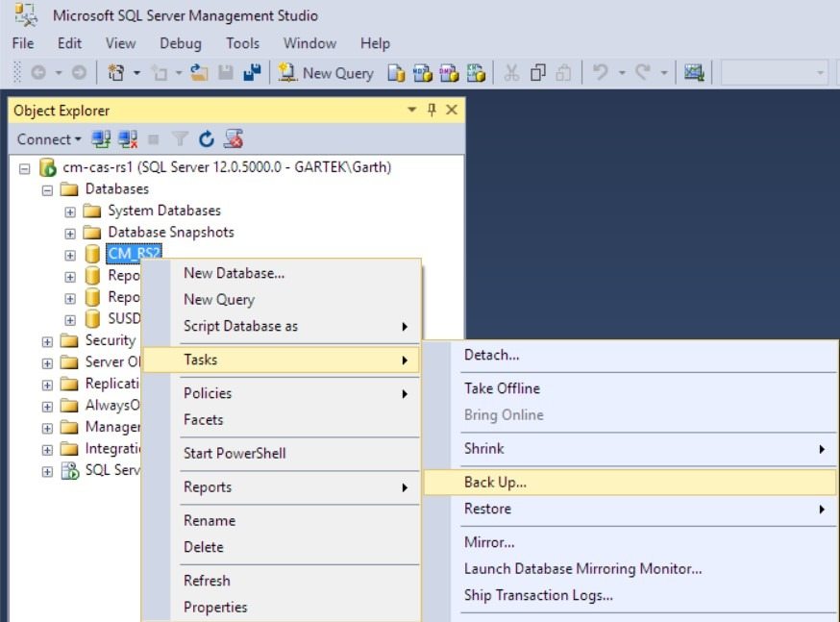The height and width of the screenshot is (622, 840).
Task: Start a New Query from the toolbar
Action: pyautogui.click(x=326, y=73)
